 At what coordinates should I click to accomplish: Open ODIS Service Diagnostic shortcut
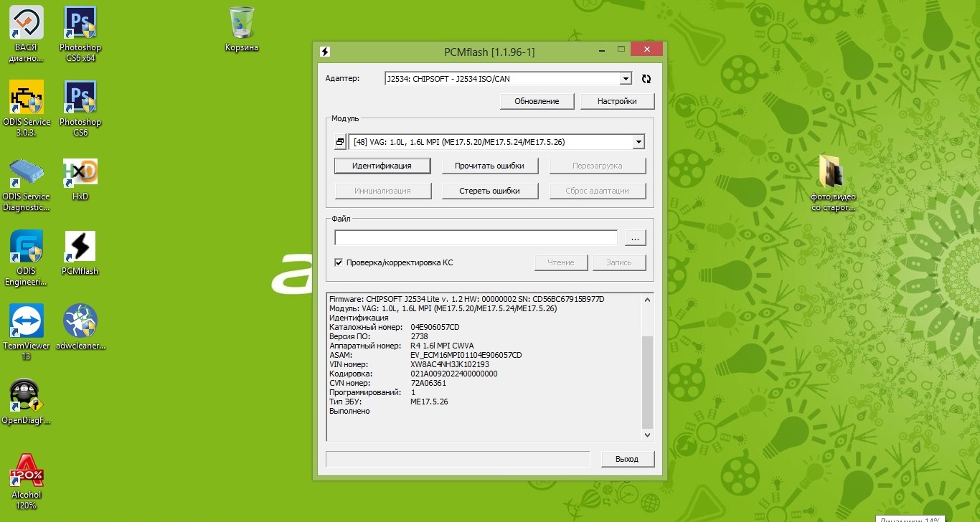click(26, 184)
